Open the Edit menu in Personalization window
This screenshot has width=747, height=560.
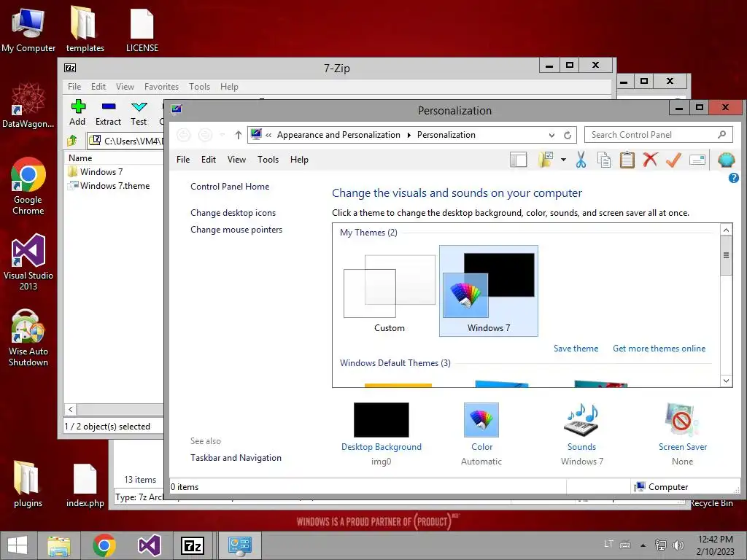(208, 160)
